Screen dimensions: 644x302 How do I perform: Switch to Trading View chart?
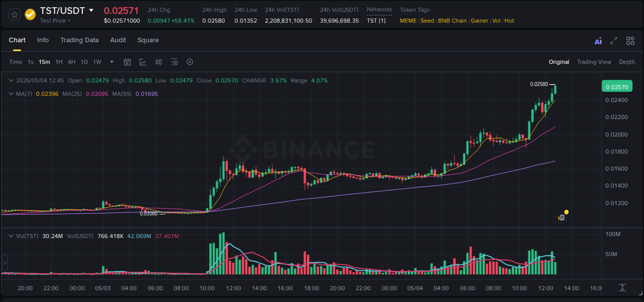594,62
